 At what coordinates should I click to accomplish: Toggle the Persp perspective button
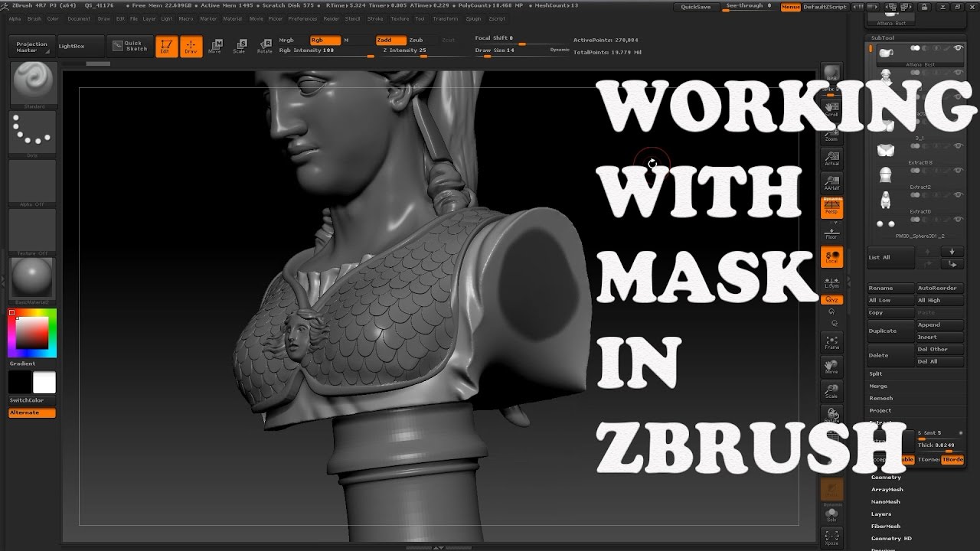(831, 207)
